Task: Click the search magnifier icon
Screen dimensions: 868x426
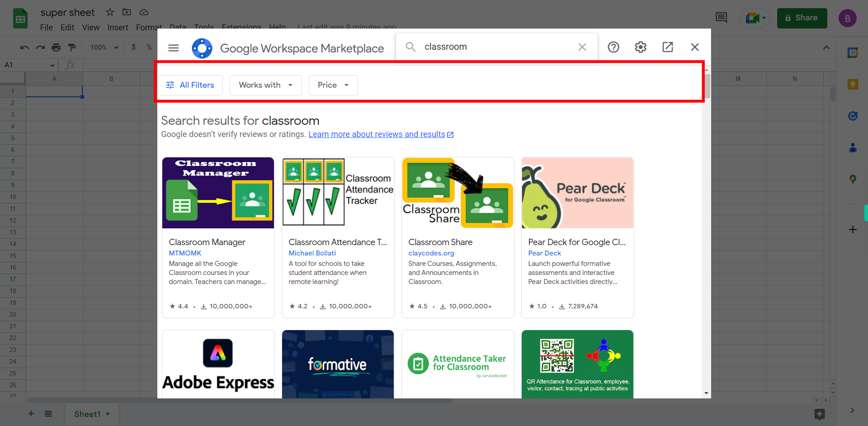Action: [x=410, y=47]
